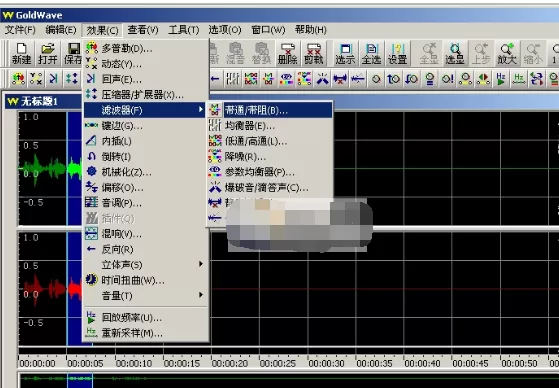Click the Doppler icon in effects toolbar
This screenshot has height=388, width=559.
click(x=19, y=79)
